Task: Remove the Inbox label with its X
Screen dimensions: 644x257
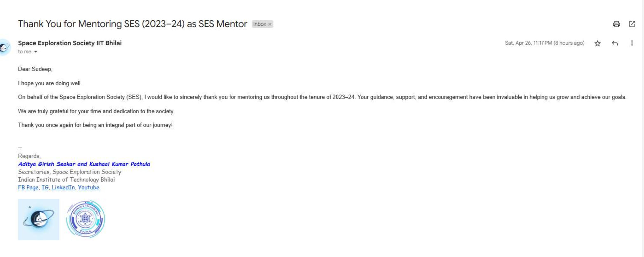Action: 270,24
